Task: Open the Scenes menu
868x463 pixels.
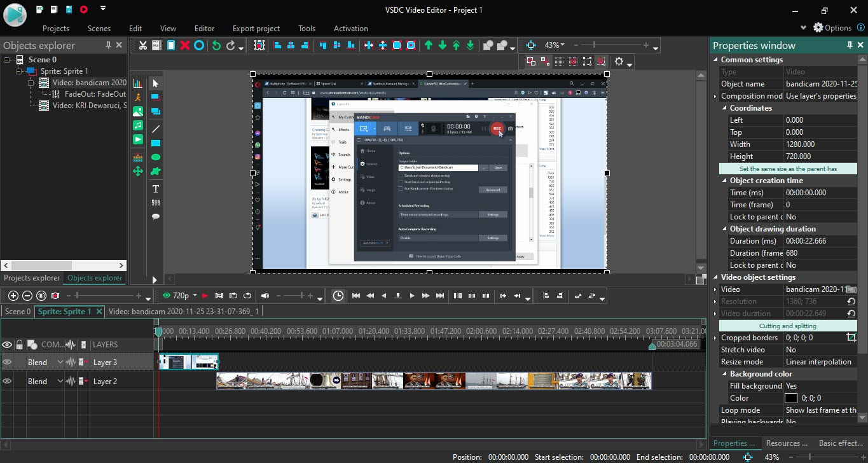Action: click(x=99, y=29)
